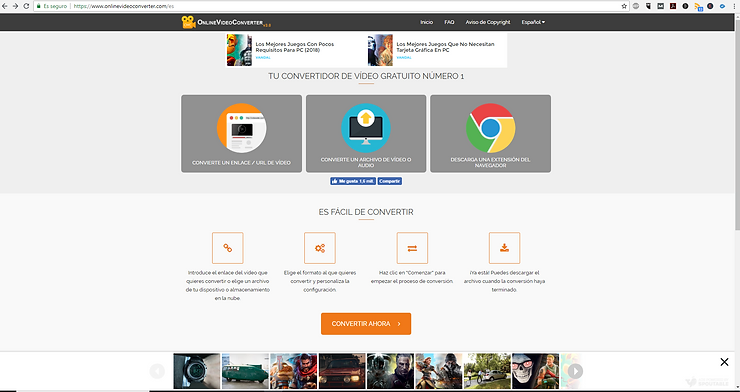Click heading Tu convertidor de vídeo gratuito número 1
This screenshot has height=392, width=740.
pyautogui.click(x=366, y=76)
